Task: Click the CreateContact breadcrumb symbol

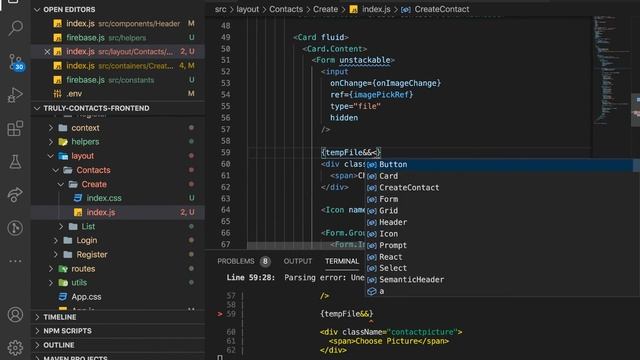Action: (x=435, y=9)
